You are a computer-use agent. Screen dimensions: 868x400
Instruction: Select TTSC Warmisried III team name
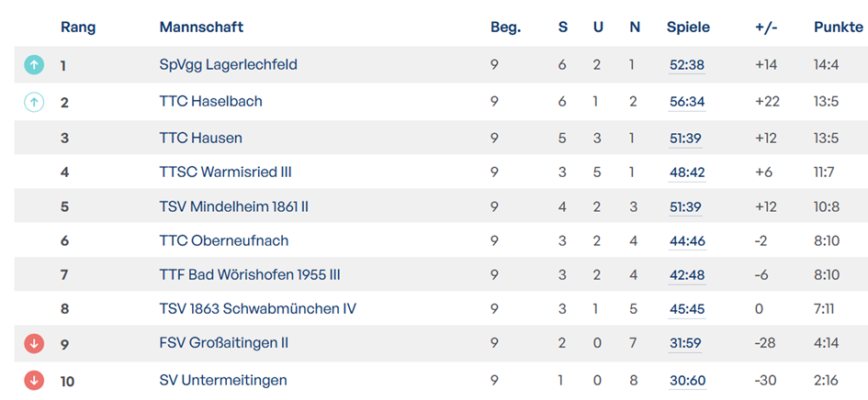click(x=225, y=172)
